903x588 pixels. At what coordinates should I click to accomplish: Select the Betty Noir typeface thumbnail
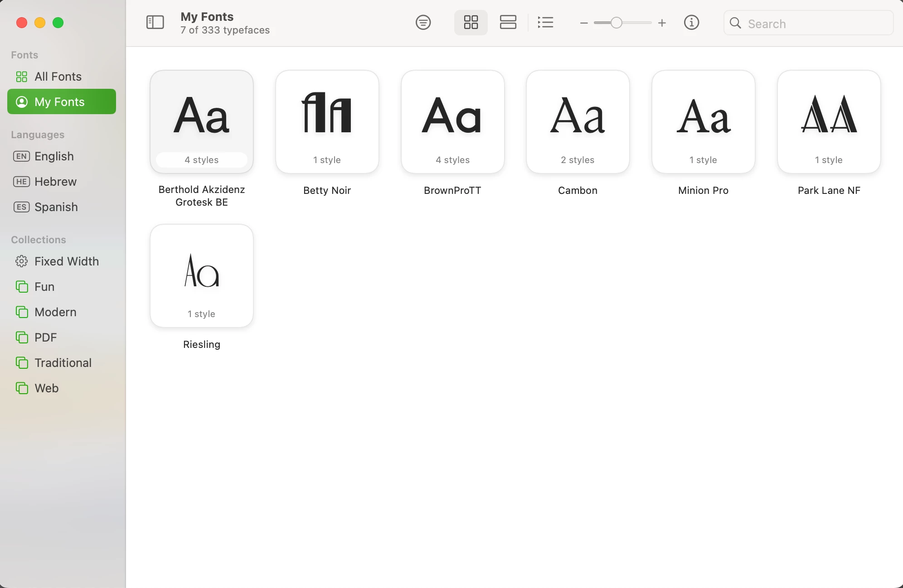(327, 122)
